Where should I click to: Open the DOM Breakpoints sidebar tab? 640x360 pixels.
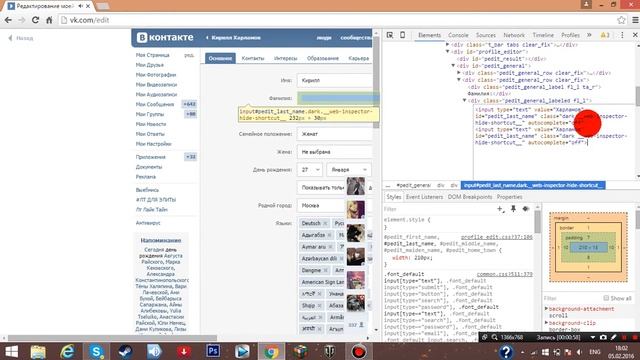point(470,197)
